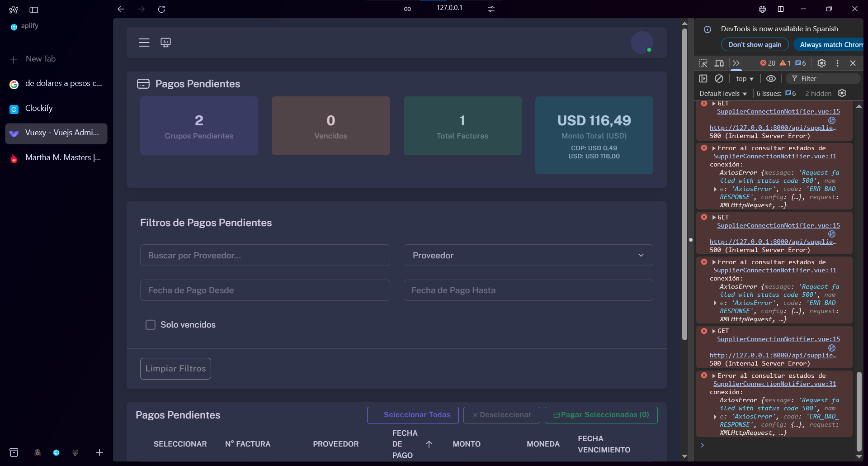The width and height of the screenshot is (868, 466).
Task: Click the split view icon in title bar
Action: pyautogui.click(x=781, y=9)
